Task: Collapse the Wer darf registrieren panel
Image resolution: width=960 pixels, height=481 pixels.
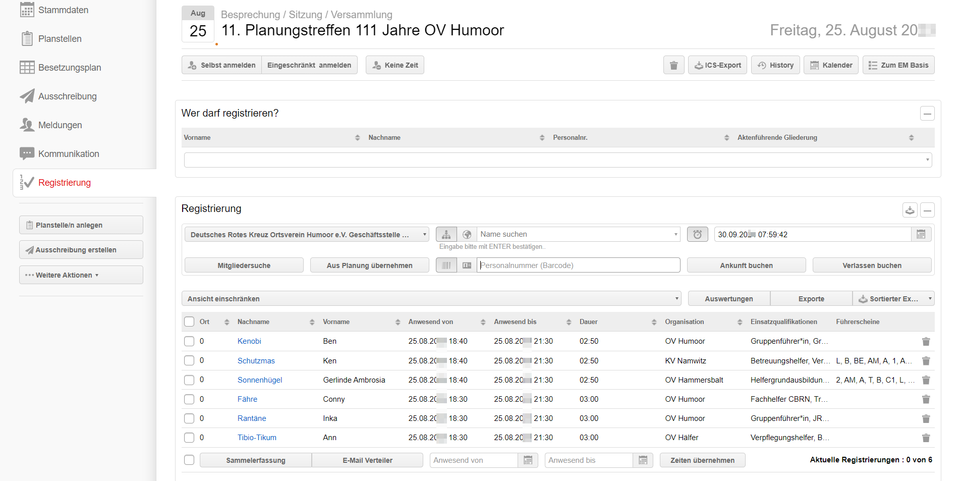Action: pos(928,114)
